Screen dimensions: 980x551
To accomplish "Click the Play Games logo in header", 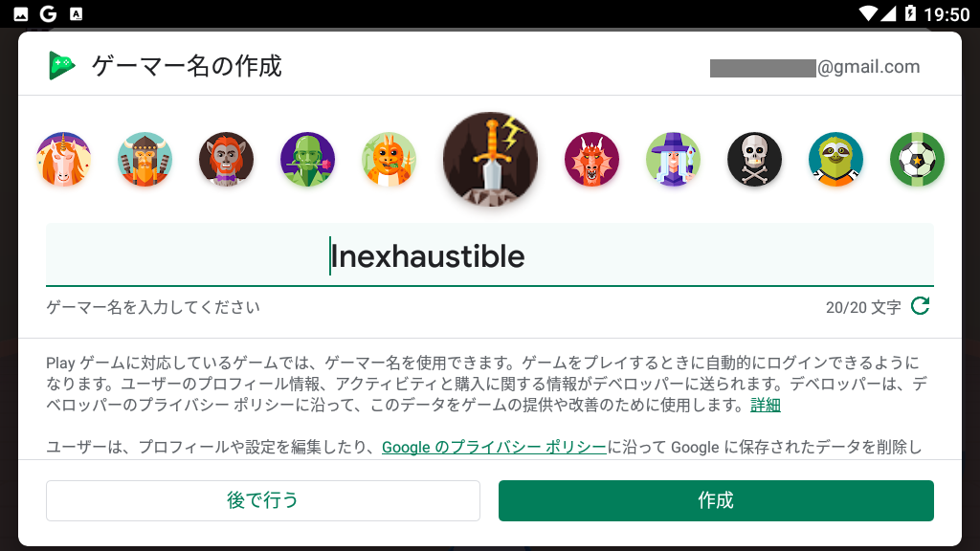I will tap(62, 66).
